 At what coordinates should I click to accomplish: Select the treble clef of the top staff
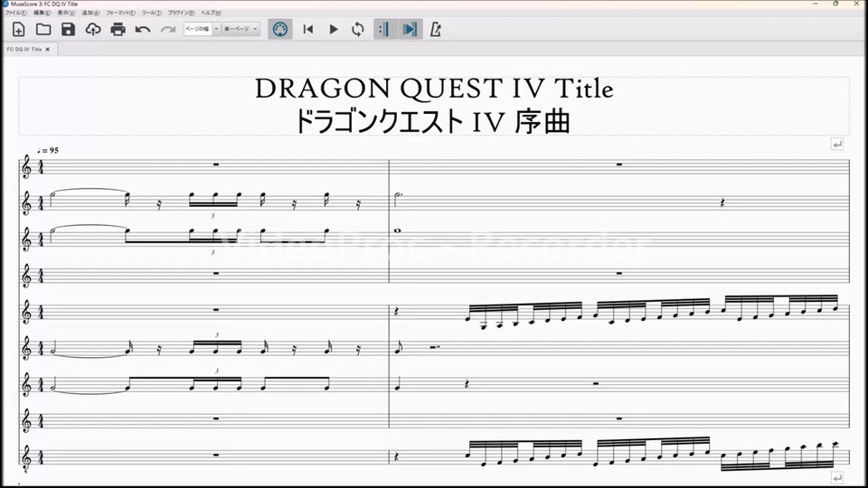(26, 167)
